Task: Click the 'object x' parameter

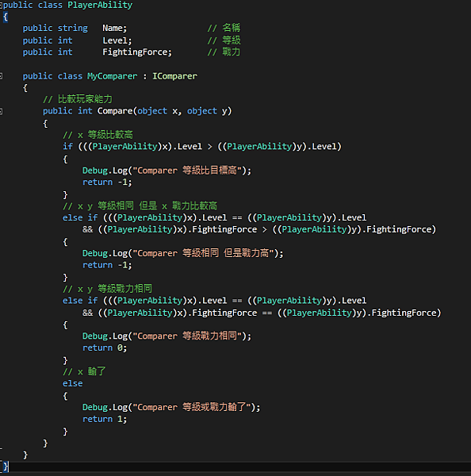Action: tap(158, 111)
